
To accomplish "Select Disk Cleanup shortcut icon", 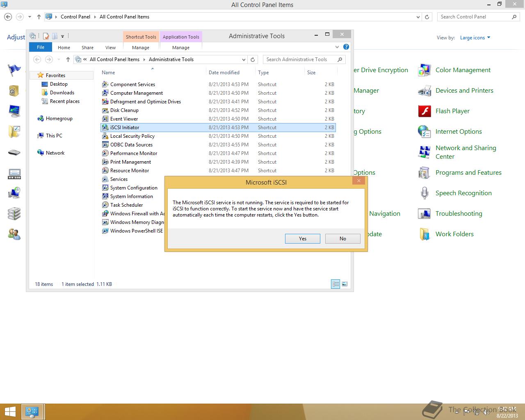I will (105, 110).
